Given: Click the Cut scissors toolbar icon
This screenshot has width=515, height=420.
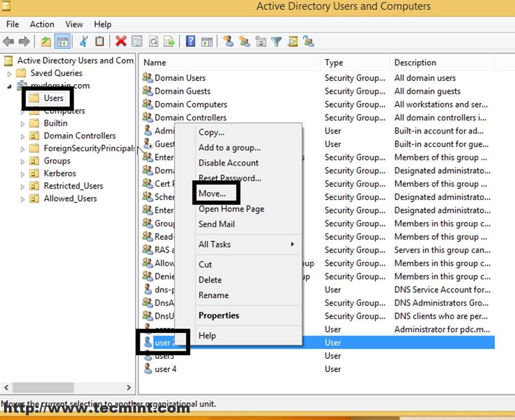Looking at the screenshot, I should pyautogui.click(x=84, y=41).
